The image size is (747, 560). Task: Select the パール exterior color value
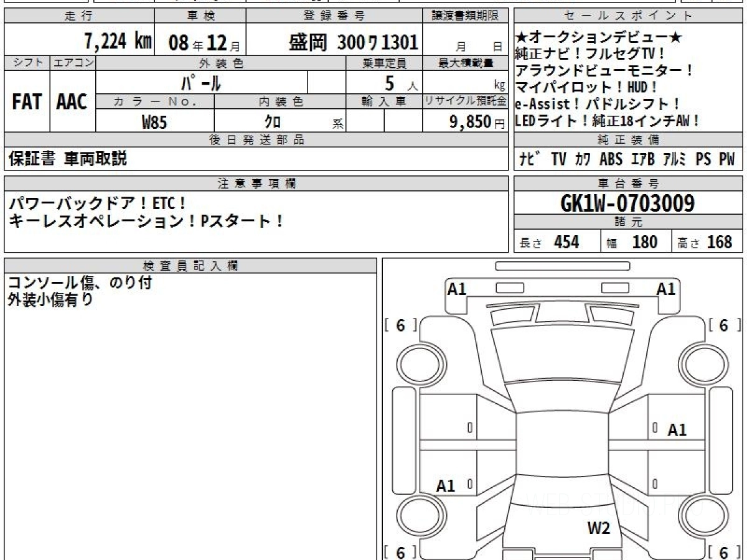tap(200, 82)
